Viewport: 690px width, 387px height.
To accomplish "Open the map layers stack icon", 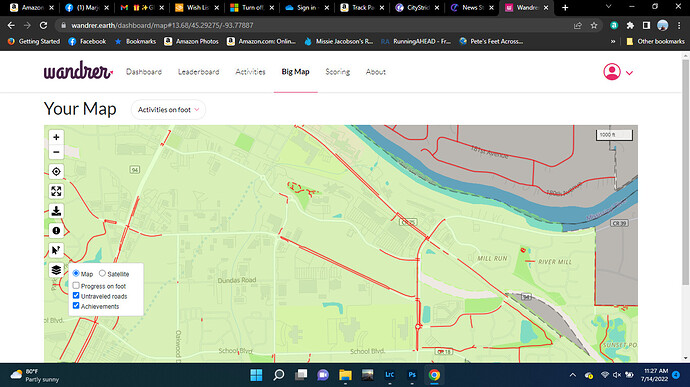I will click(x=56, y=270).
